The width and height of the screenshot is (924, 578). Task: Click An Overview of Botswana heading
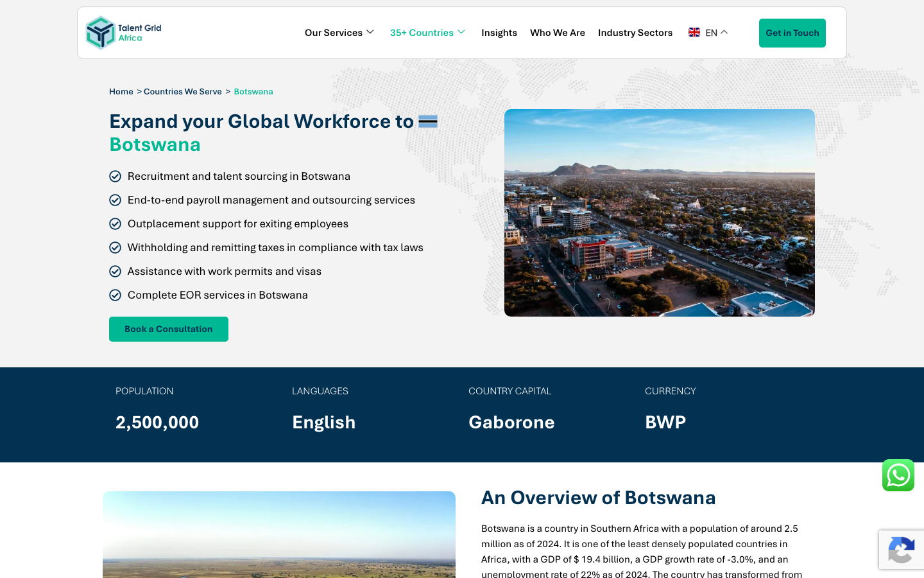point(599,498)
